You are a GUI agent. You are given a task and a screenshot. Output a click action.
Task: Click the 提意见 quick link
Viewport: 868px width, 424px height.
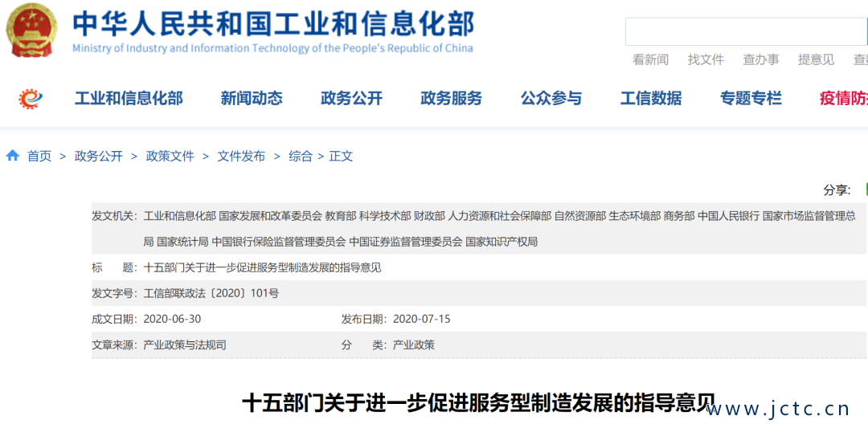tap(816, 59)
